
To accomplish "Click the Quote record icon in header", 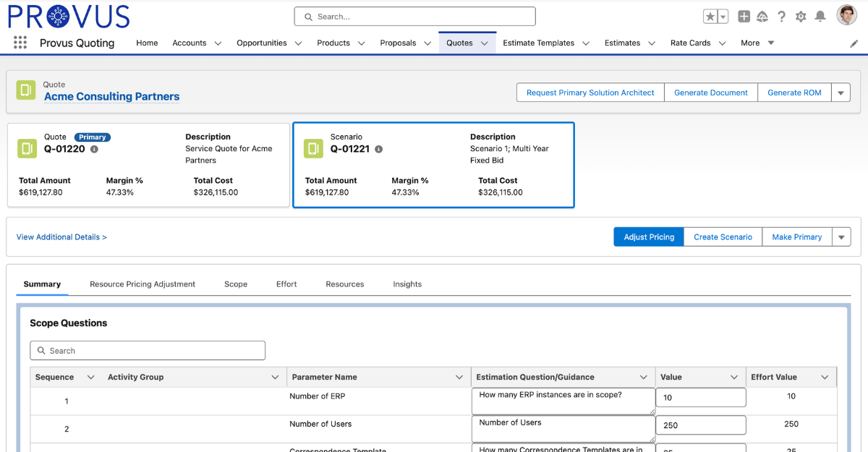I will pyautogui.click(x=26, y=90).
